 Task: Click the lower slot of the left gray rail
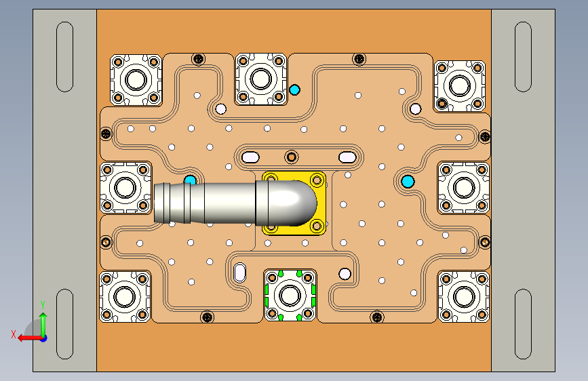coord(65,324)
